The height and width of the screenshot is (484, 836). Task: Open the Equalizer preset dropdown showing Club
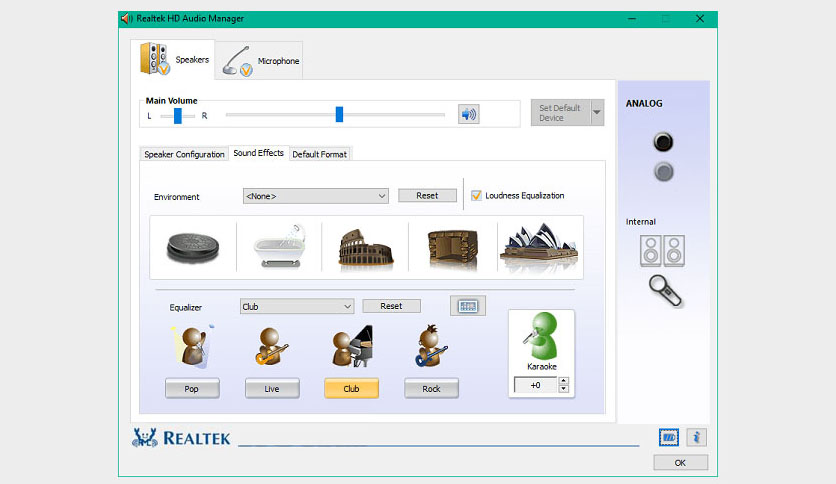(296, 306)
